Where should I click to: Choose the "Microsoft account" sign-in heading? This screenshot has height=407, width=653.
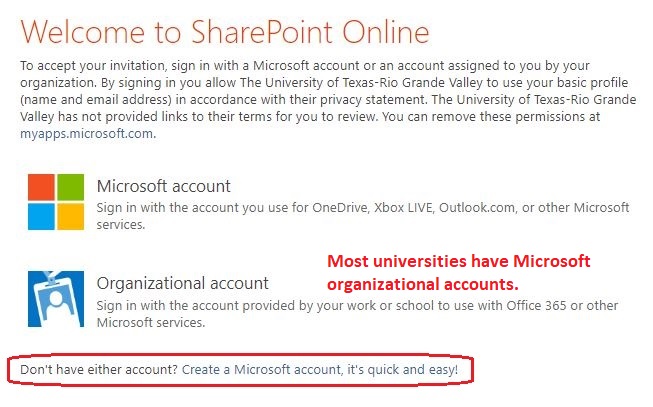coord(164,186)
